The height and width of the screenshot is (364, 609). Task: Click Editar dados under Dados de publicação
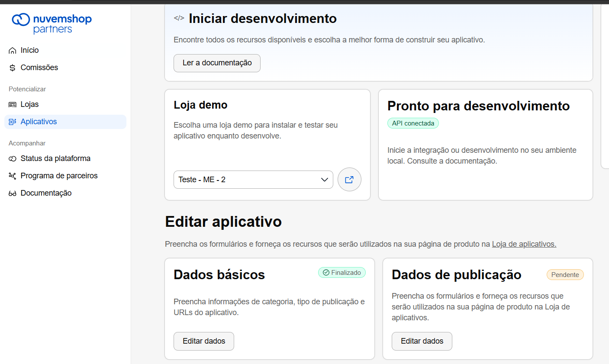click(x=422, y=341)
